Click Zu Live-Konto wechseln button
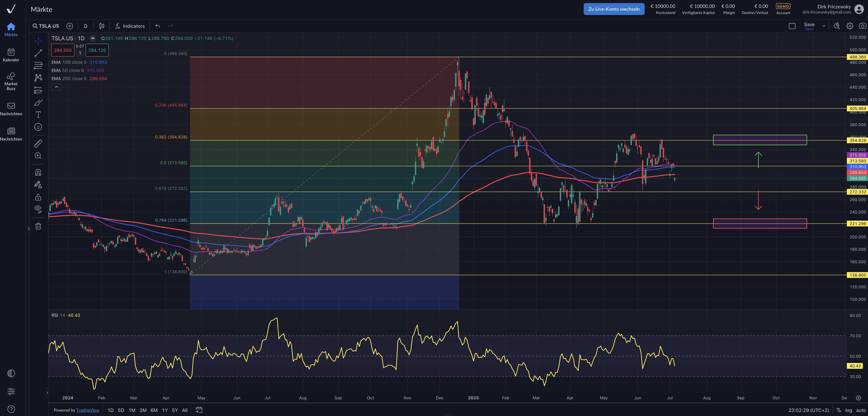Image resolution: width=868 pixels, height=416 pixels. (614, 9)
